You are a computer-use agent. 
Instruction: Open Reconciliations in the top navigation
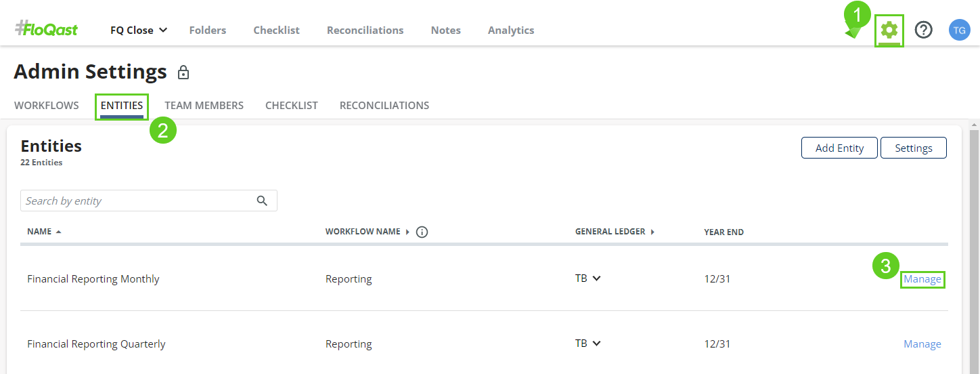point(365,30)
